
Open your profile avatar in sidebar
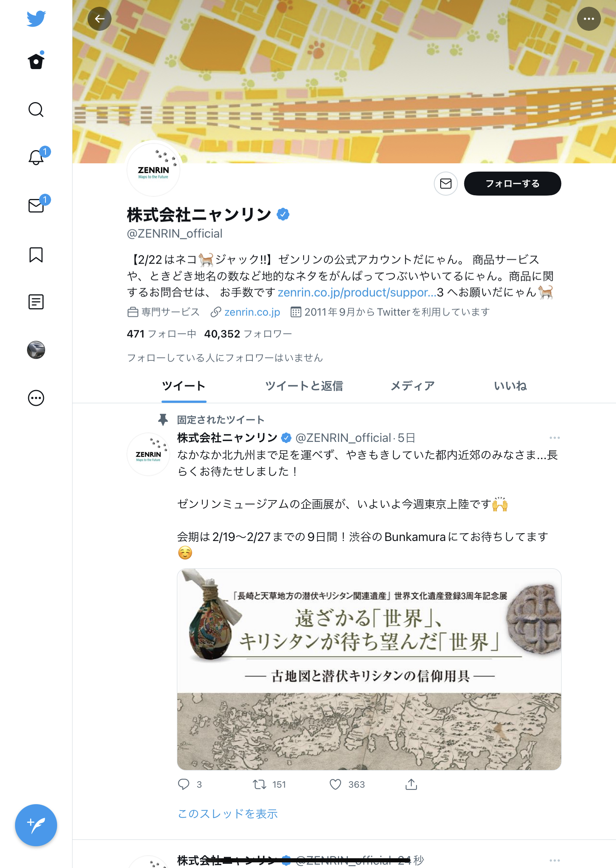tap(36, 350)
